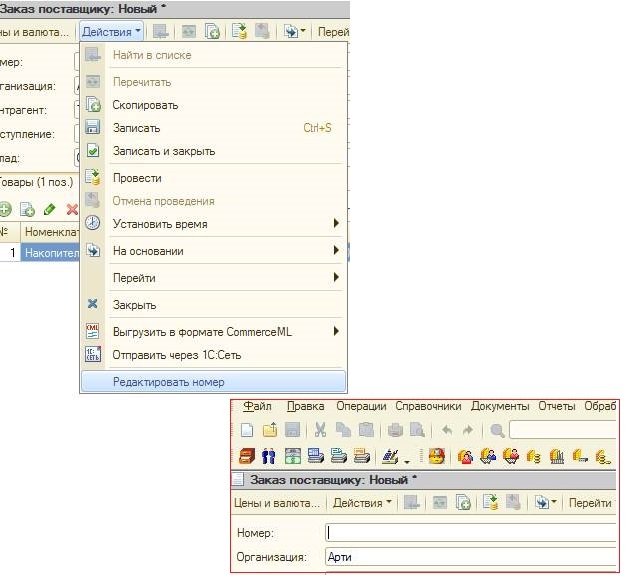The image size is (628, 586).
Task: Open Отчеты menu in menu bar
Action: click(557, 406)
